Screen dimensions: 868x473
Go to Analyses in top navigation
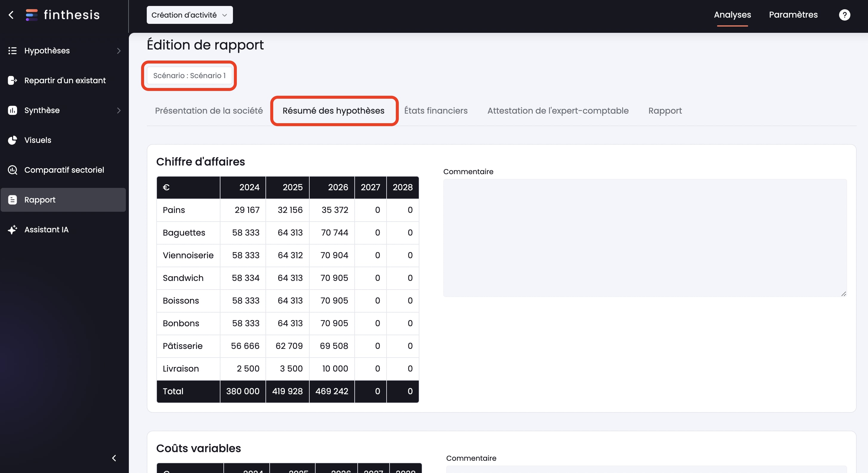tap(732, 15)
